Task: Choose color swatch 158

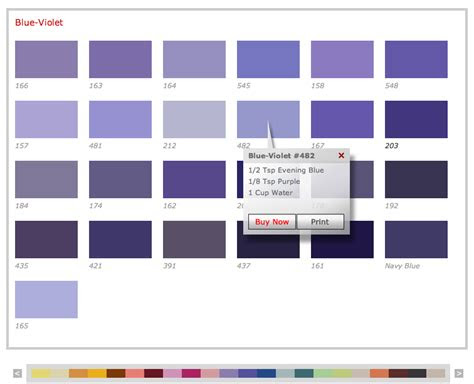Action: (x=342, y=59)
